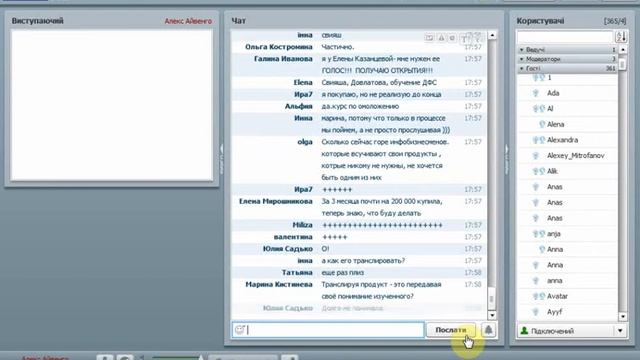The height and width of the screenshot is (360, 640).
Task: Click the chat scrollbar up arrow
Action: click(492, 35)
